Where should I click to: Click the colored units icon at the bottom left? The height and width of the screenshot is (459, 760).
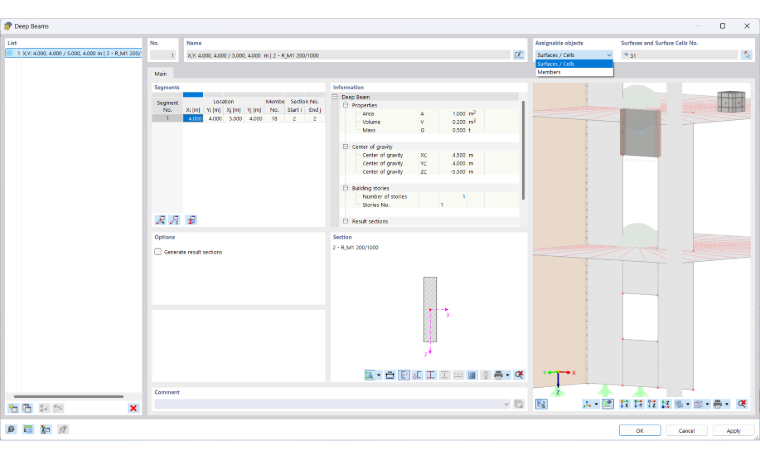[x=46, y=429]
